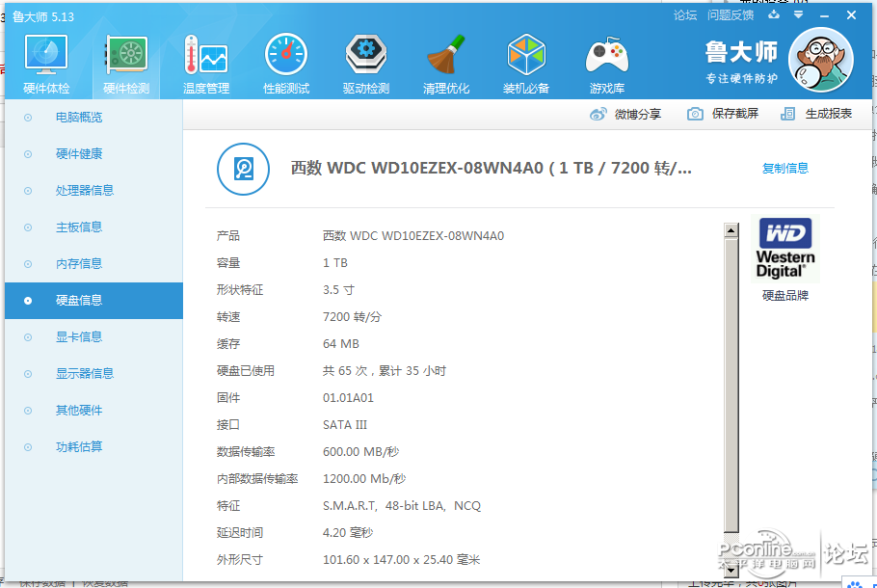Click the report icon for 生成报表
The width and height of the screenshot is (877, 588).
(x=787, y=114)
